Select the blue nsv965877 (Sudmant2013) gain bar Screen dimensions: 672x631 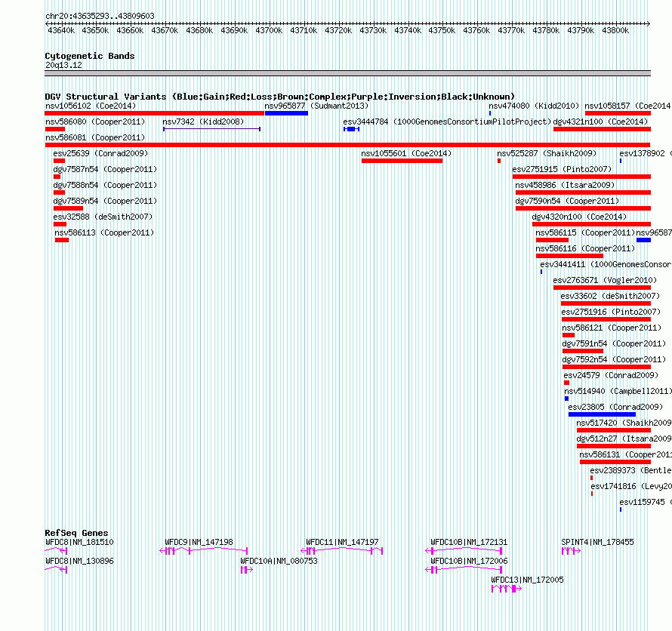[286, 113]
